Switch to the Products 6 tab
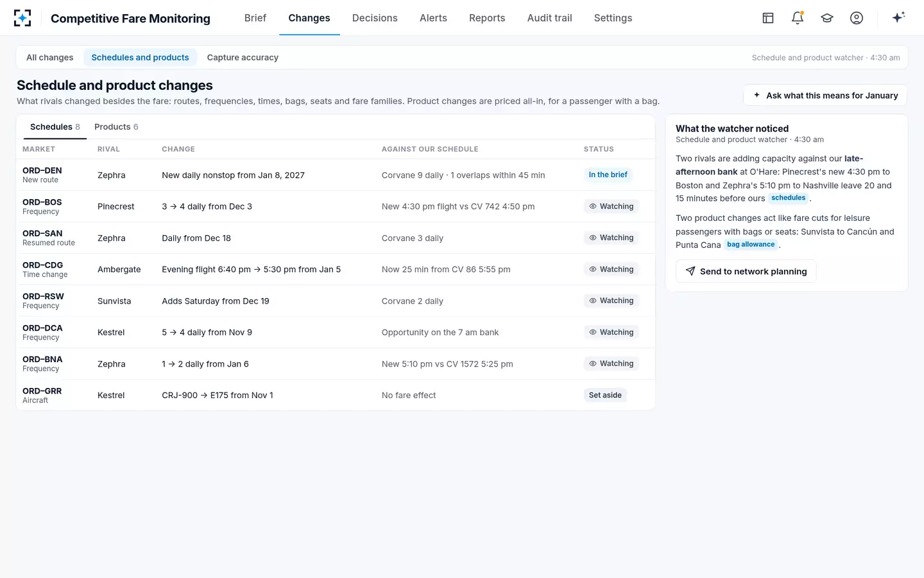924x578 pixels. click(116, 127)
